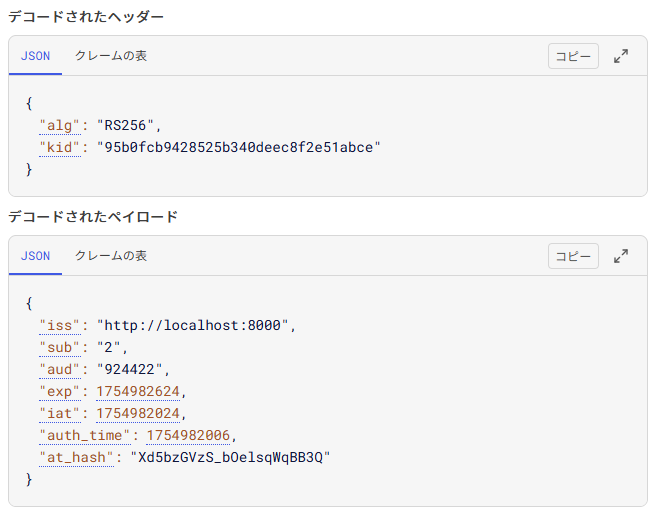Screen dimensions: 664x517
Task: Switch to クレームの表 tab in header panel
Action: coord(111,56)
